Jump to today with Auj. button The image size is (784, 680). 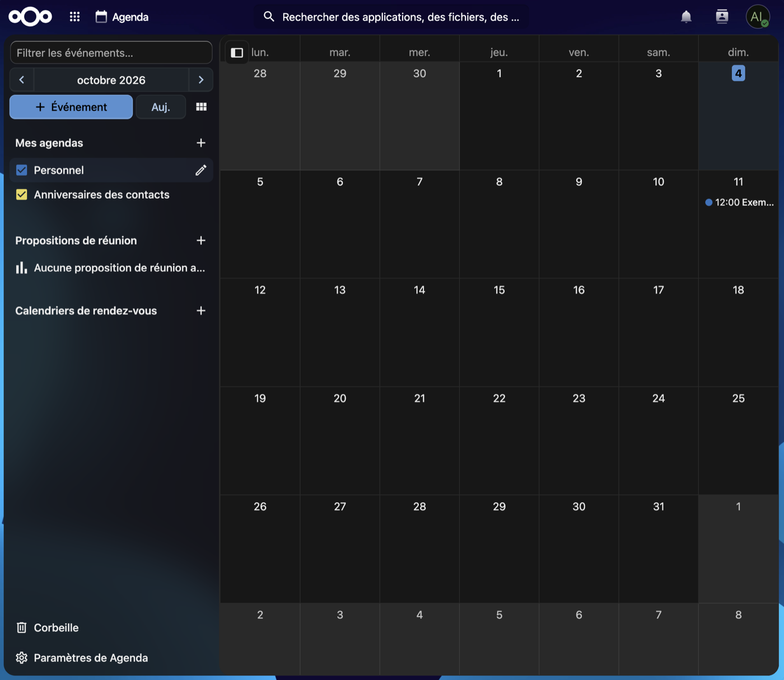[161, 107]
